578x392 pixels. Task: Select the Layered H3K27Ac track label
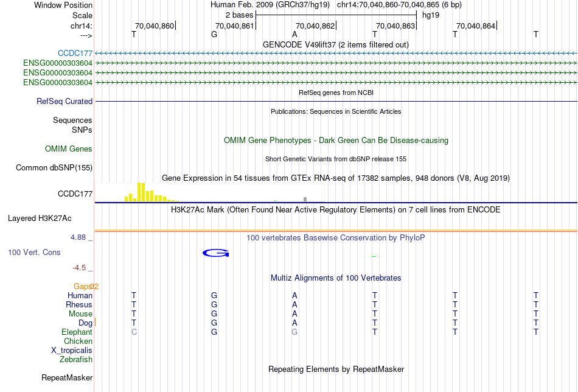click(x=40, y=219)
